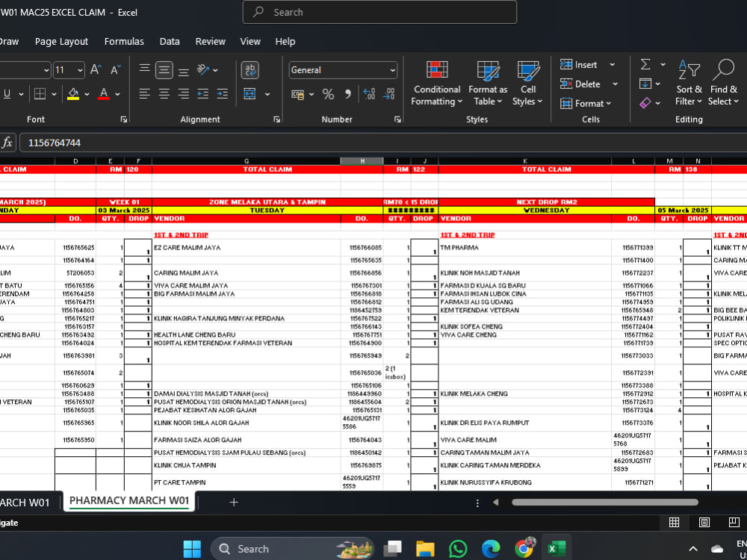Open Conditional Formatting menu
747x560 pixels.
pyautogui.click(x=437, y=84)
